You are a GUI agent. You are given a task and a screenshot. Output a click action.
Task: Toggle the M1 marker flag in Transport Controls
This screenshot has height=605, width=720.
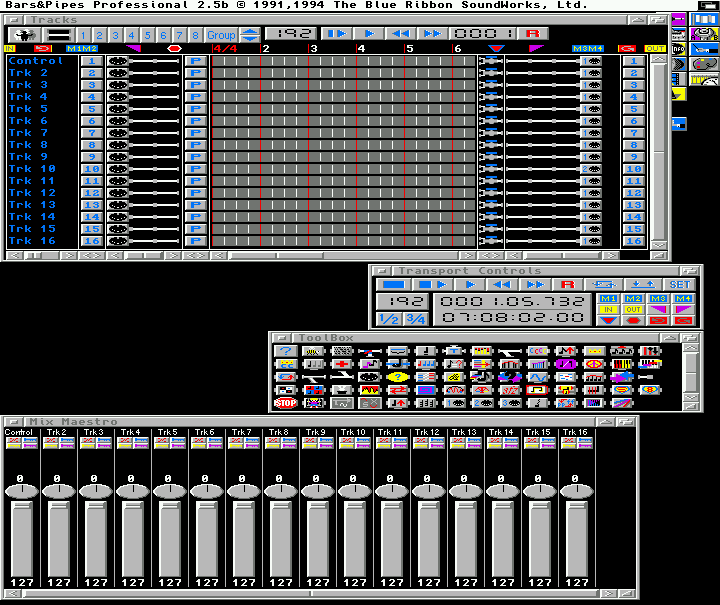tap(607, 298)
